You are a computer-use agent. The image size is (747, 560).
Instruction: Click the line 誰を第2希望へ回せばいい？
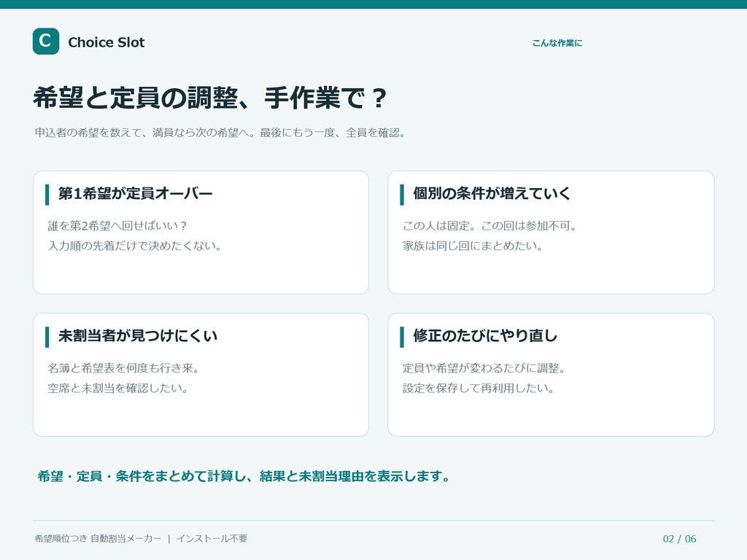click(117, 226)
